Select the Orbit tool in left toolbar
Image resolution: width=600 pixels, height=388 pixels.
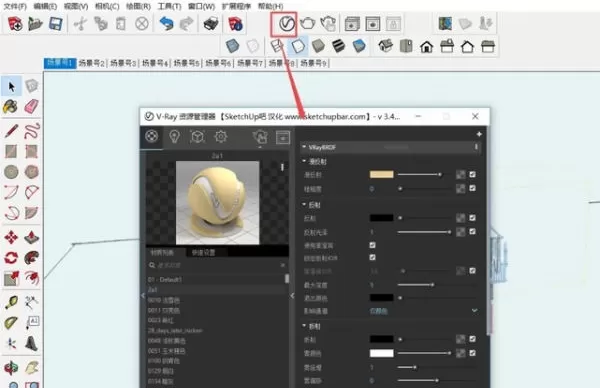tap(11, 368)
